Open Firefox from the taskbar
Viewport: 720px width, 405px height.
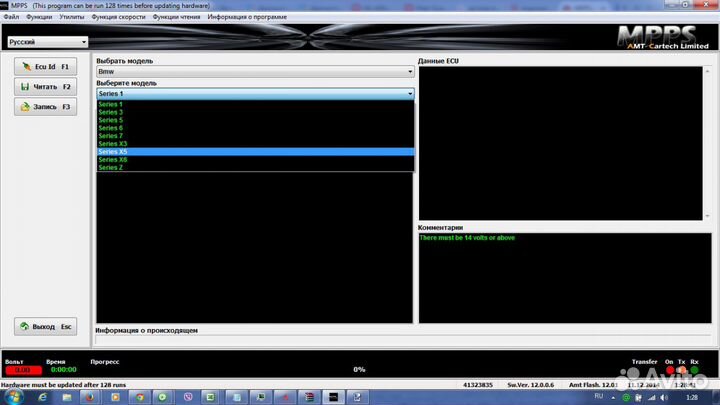point(88,397)
